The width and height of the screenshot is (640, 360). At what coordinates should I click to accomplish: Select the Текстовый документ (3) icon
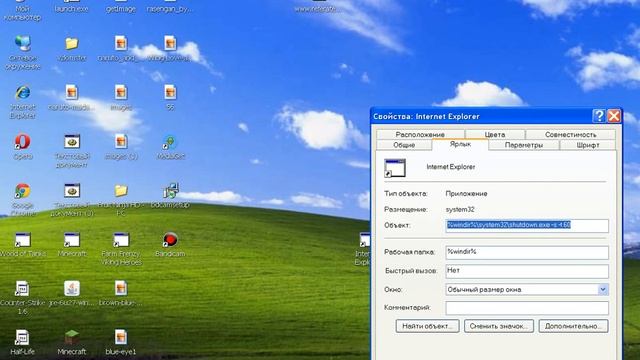pyautogui.click(x=71, y=191)
